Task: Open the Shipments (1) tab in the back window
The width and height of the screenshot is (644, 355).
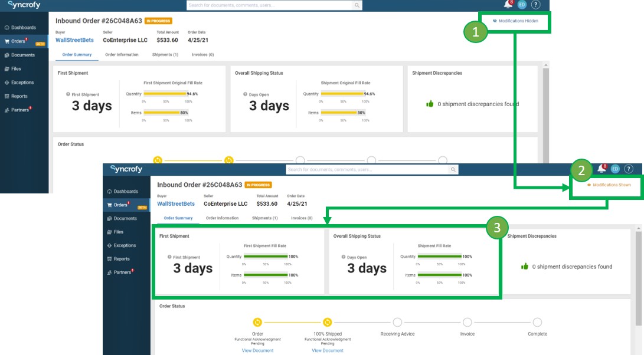Action: click(165, 55)
